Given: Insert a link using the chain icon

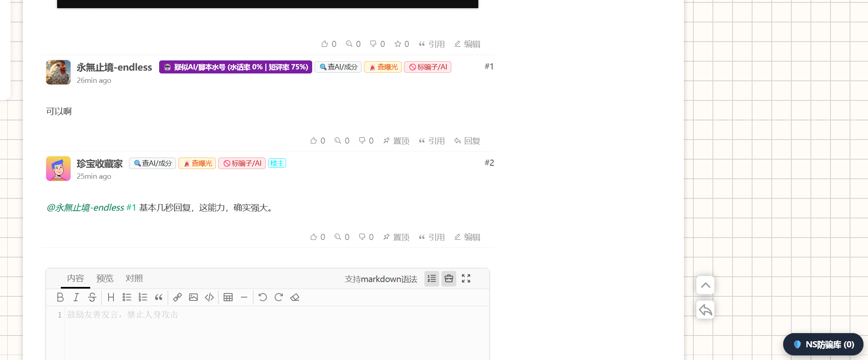Looking at the screenshot, I should [x=177, y=297].
